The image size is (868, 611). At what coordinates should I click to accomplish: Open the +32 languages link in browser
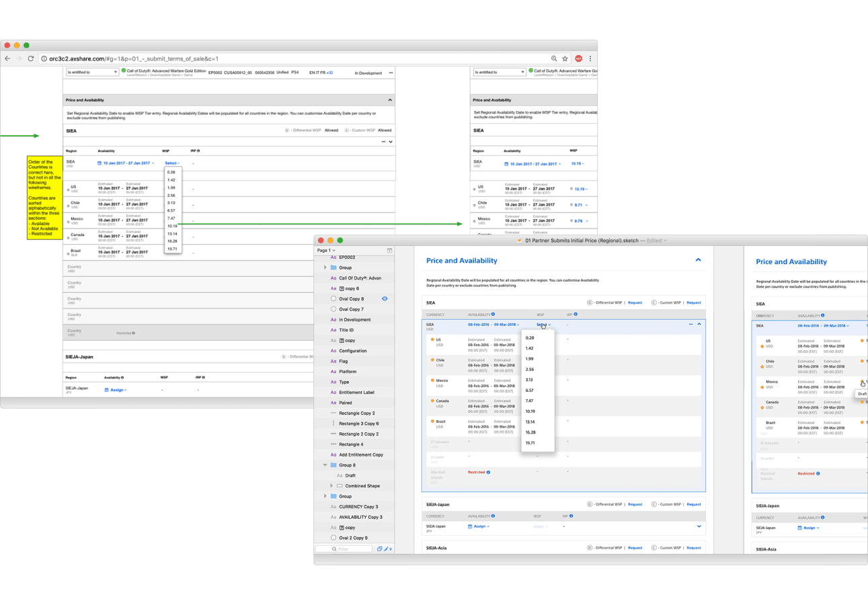point(329,73)
